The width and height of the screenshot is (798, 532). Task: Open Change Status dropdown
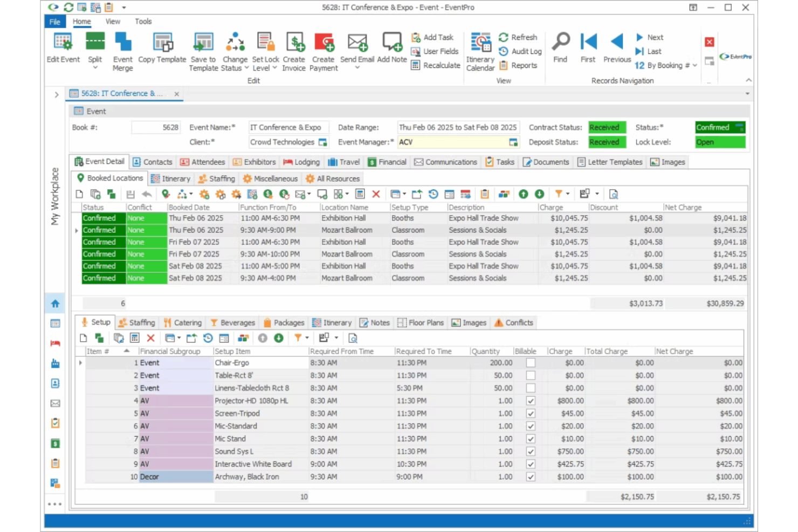click(246, 68)
